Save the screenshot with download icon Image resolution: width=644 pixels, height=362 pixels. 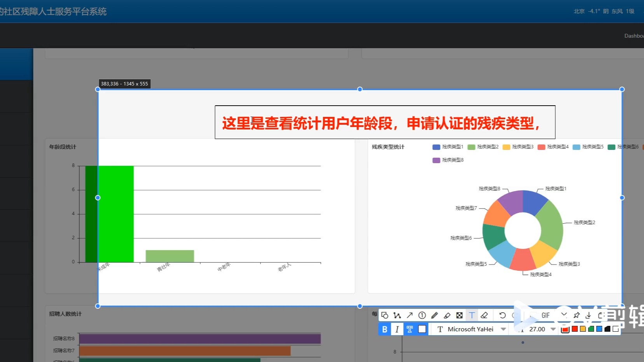588,315
